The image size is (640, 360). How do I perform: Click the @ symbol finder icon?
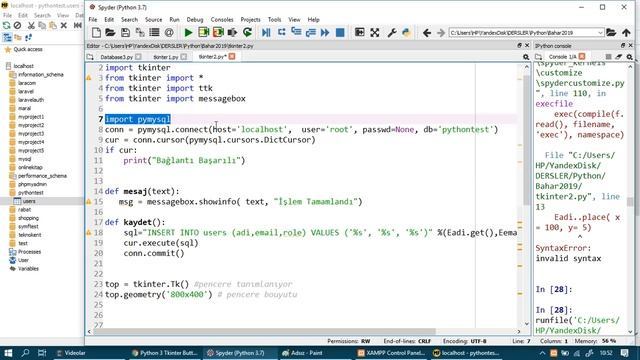[x=169, y=33]
